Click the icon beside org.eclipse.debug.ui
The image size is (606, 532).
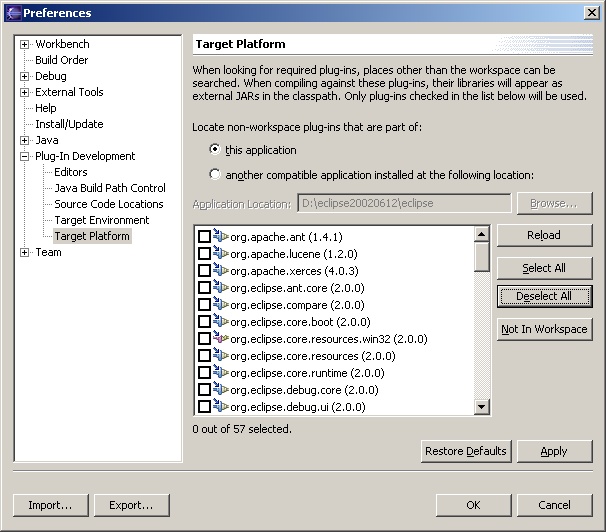221,407
